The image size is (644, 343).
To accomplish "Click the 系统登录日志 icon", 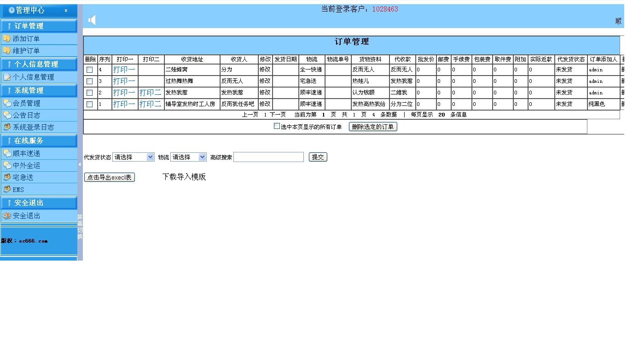I will 7,127.
